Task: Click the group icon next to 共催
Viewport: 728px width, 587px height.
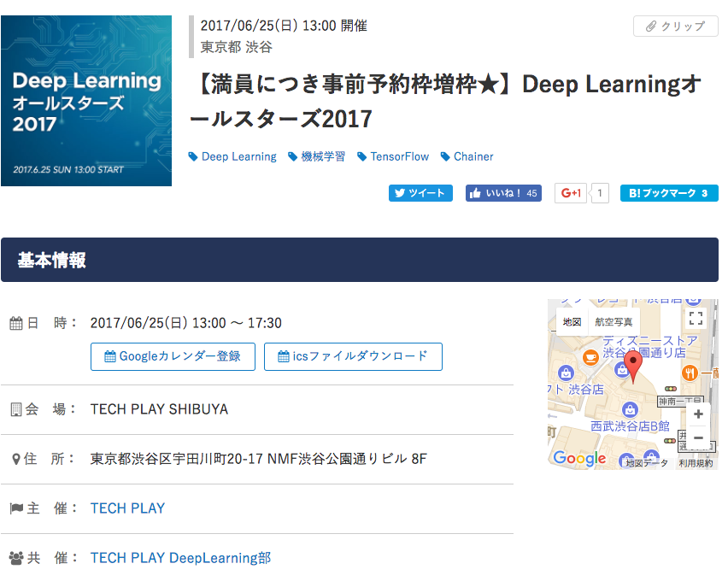Action: (x=16, y=558)
